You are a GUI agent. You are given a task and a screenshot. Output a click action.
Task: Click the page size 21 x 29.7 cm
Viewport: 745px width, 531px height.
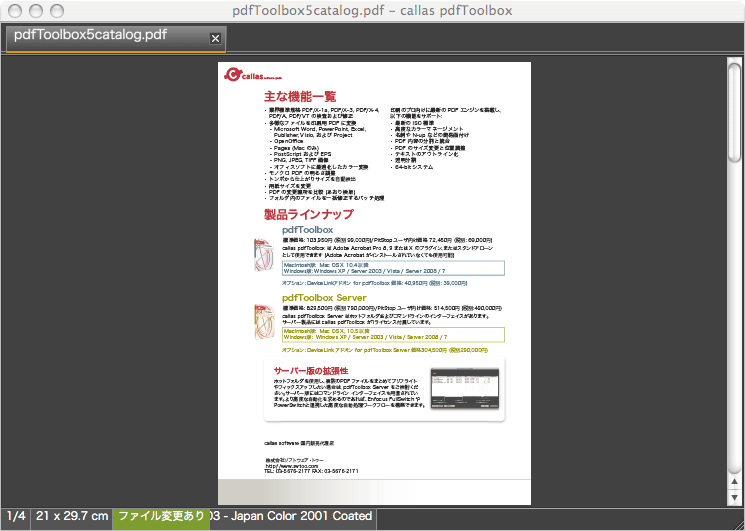[x=72, y=516]
